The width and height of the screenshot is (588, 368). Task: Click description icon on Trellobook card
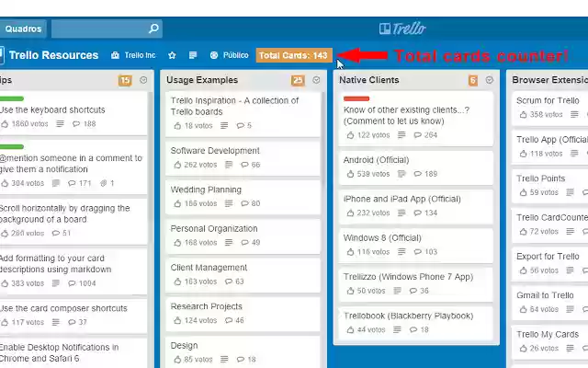[397, 329]
